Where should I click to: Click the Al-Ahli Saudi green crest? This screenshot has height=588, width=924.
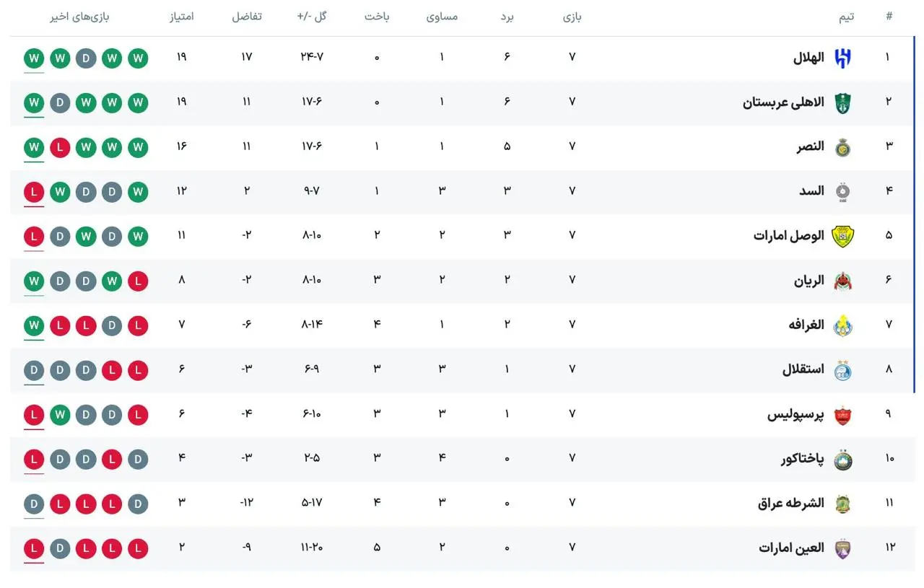(x=842, y=103)
